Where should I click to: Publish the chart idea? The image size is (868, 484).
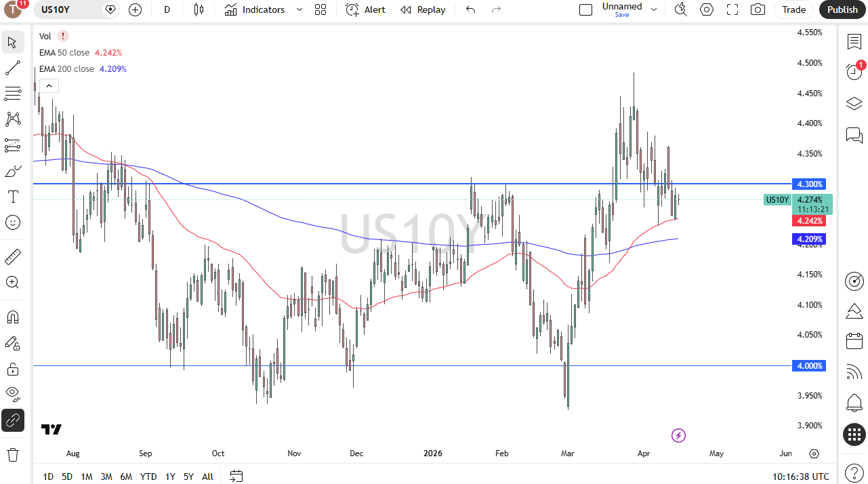pyautogui.click(x=842, y=9)
